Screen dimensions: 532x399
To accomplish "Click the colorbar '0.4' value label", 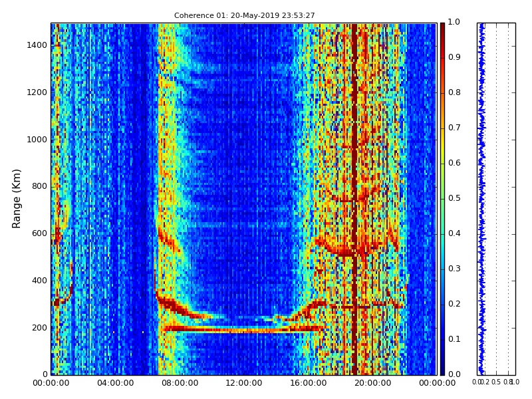I will pos(454,233).
